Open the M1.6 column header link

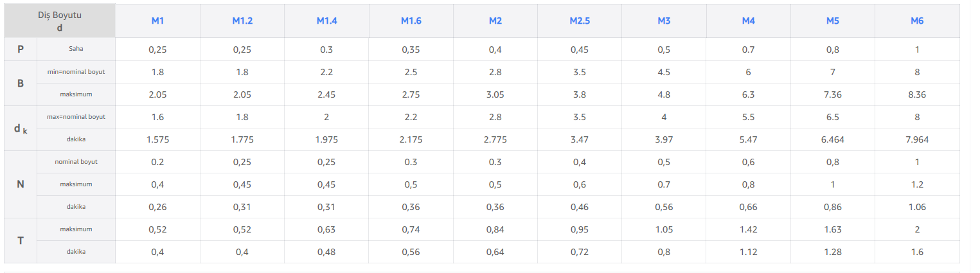pos(411,21)
